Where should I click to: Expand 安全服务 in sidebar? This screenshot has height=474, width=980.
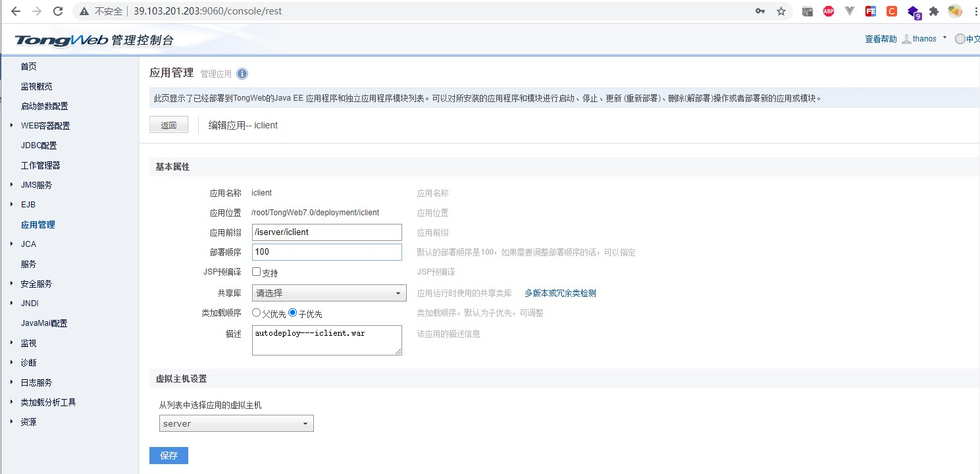pos(12,283)
